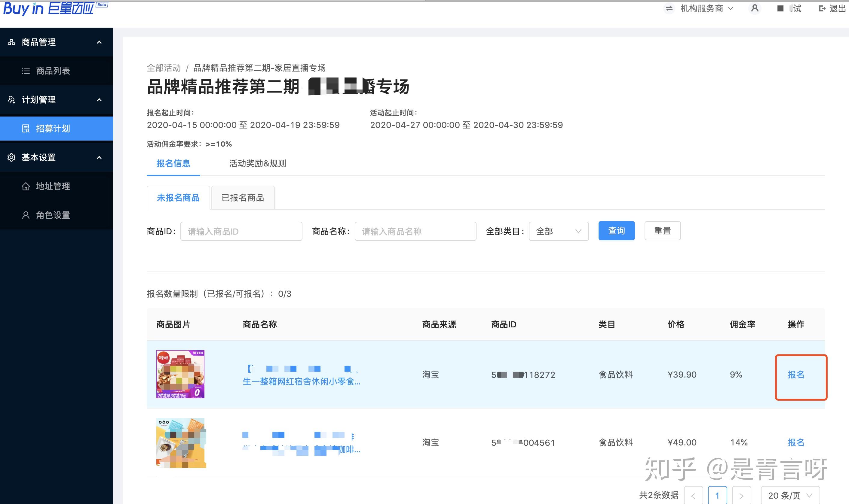The image size is (849, 504).
Task: Select 招募计划 in sidebar
Action: pyautogui.click(x=57, y=128)
